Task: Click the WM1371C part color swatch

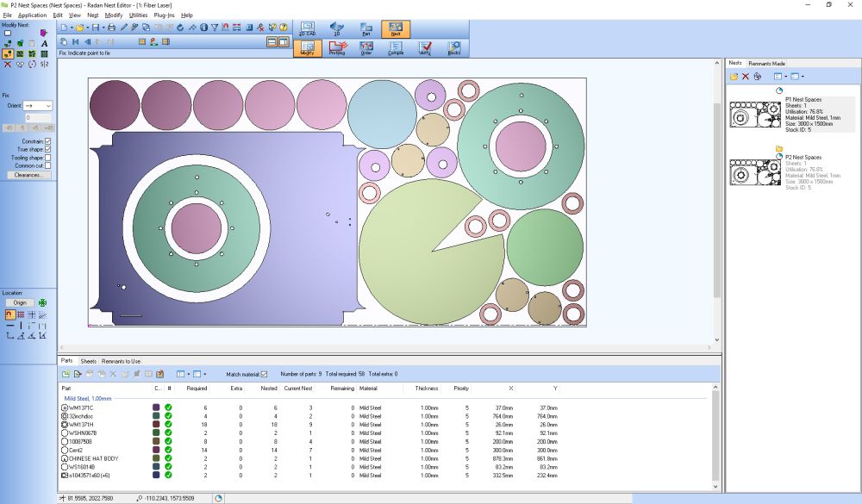Action: coord(156,408)
